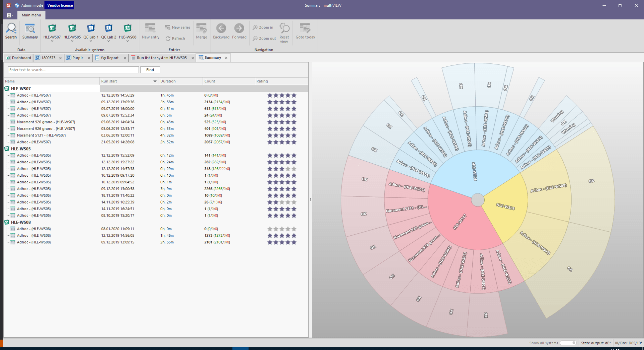Click the Goto today icon

point(305,31)
